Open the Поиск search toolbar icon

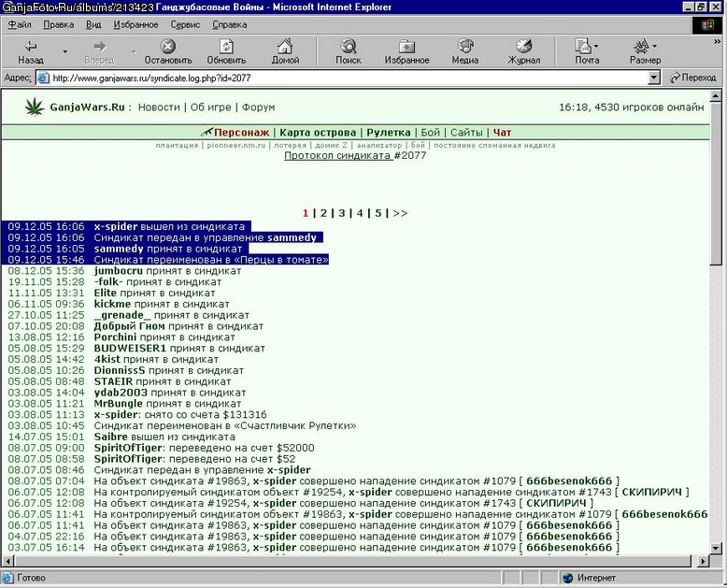coord(349,47)
